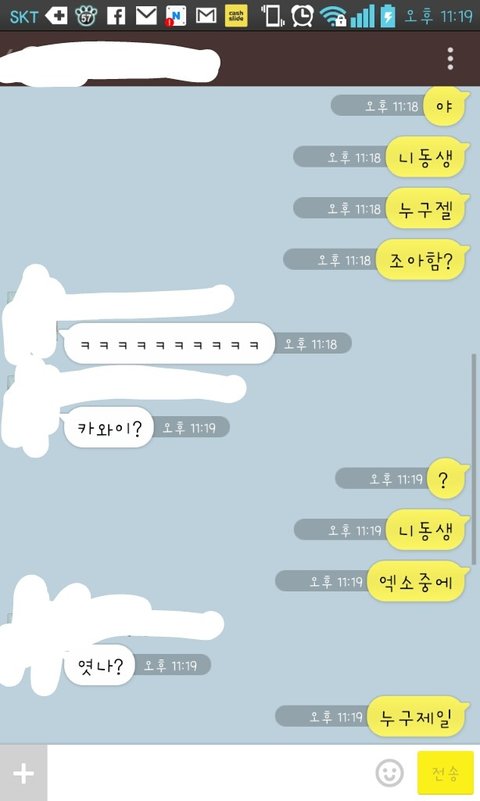The height and width of the screenshot is (801, 480).
Task: Open the three-dot chat menu
Action: click(450, 59)
